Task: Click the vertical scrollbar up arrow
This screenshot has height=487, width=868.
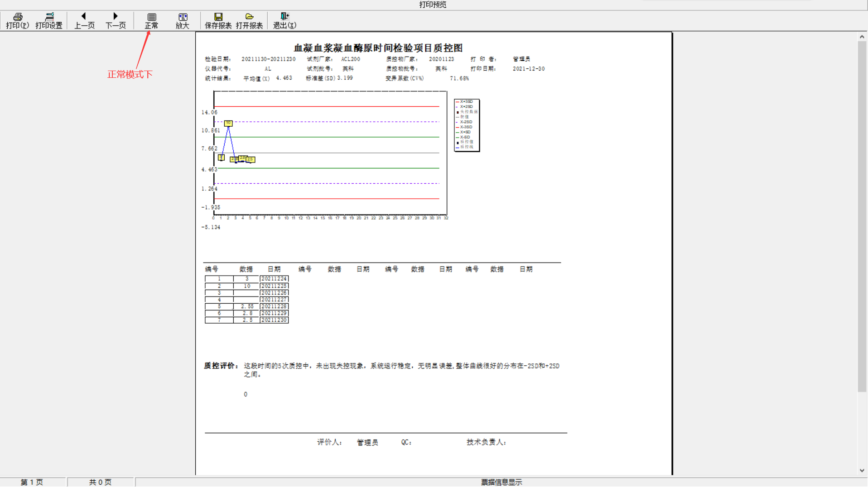Action: click(x=862, y=37)
